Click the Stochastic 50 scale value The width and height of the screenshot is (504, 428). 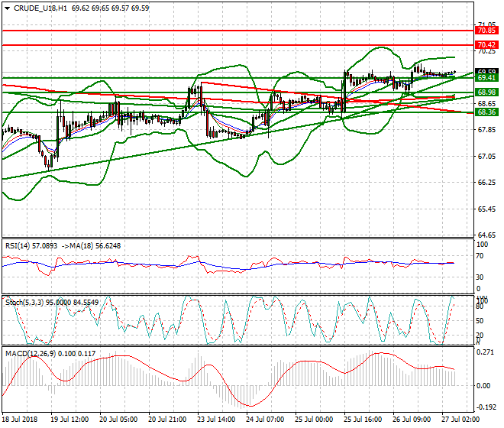tap(480, 321)
